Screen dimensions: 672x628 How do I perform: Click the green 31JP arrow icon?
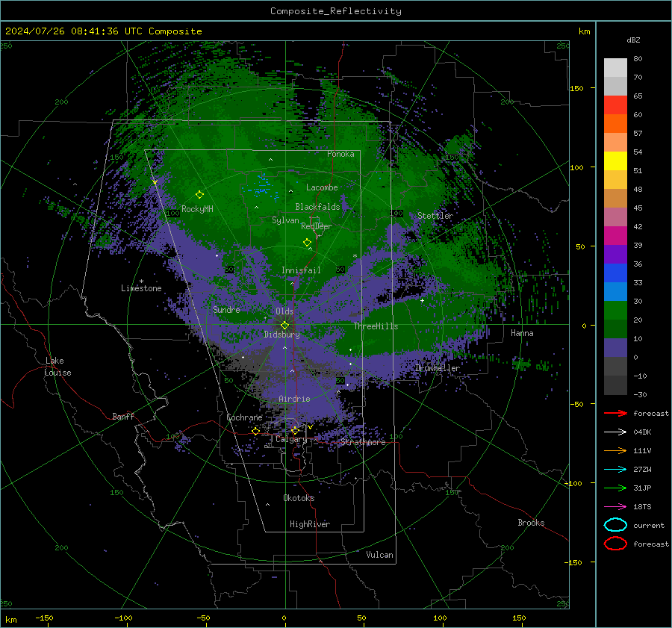[615, 488]
